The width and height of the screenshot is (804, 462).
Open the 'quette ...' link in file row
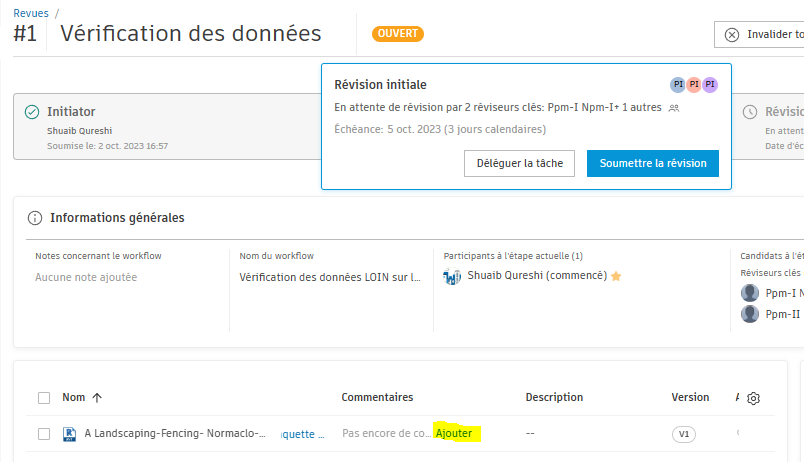pos(303,434)
